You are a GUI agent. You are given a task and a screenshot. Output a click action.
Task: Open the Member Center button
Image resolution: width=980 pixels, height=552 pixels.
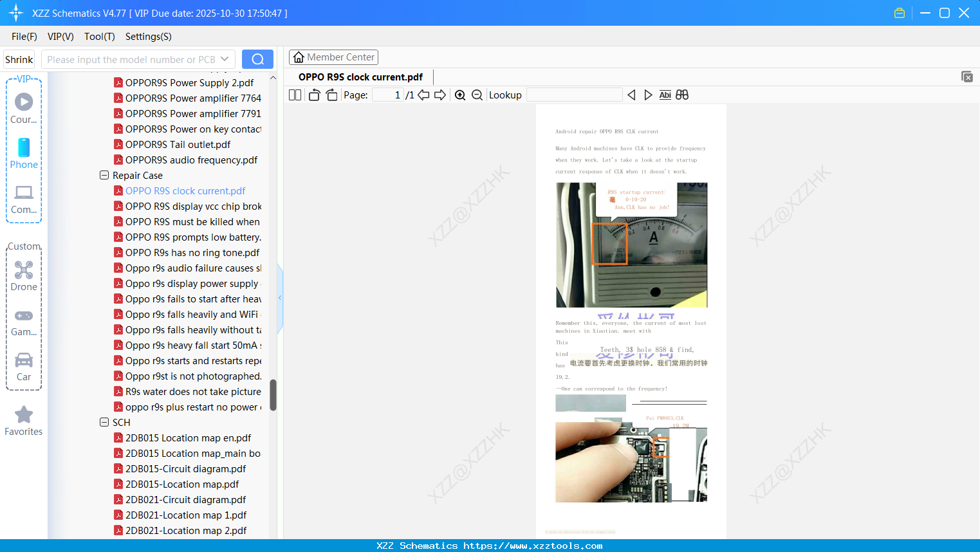(333, 57)
